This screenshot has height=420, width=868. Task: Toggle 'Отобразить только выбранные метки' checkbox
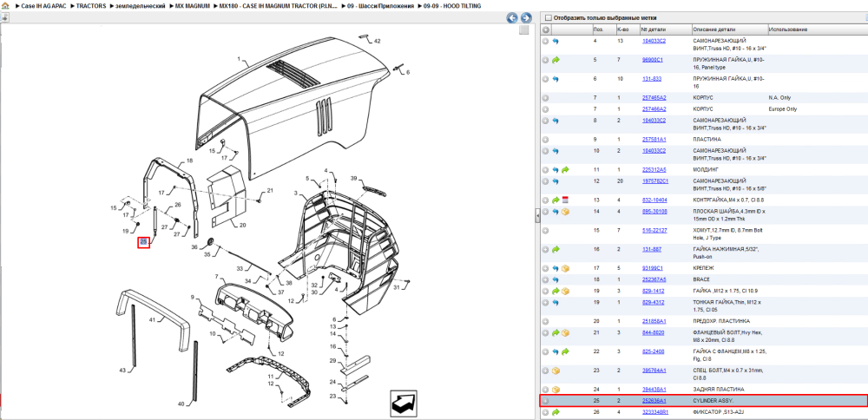tap(549, 17)
